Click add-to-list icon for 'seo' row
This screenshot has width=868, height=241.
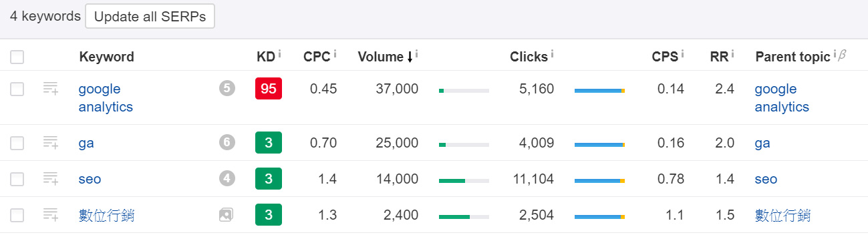click(51, 178)
